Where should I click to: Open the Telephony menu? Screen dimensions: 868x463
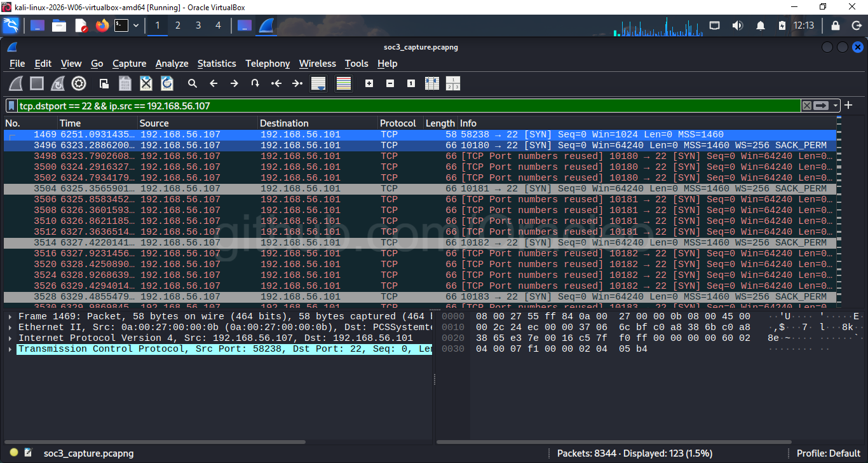click(268, 64)
